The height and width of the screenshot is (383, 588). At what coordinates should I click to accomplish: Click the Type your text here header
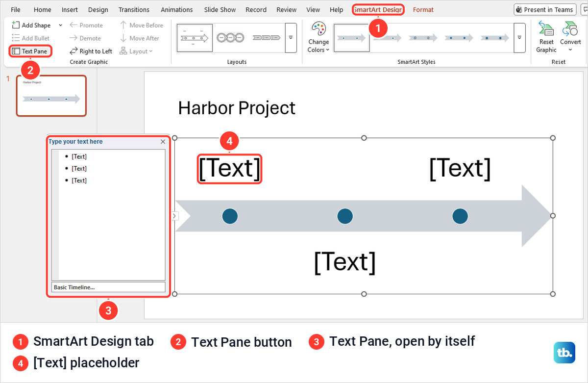point(75,142)
